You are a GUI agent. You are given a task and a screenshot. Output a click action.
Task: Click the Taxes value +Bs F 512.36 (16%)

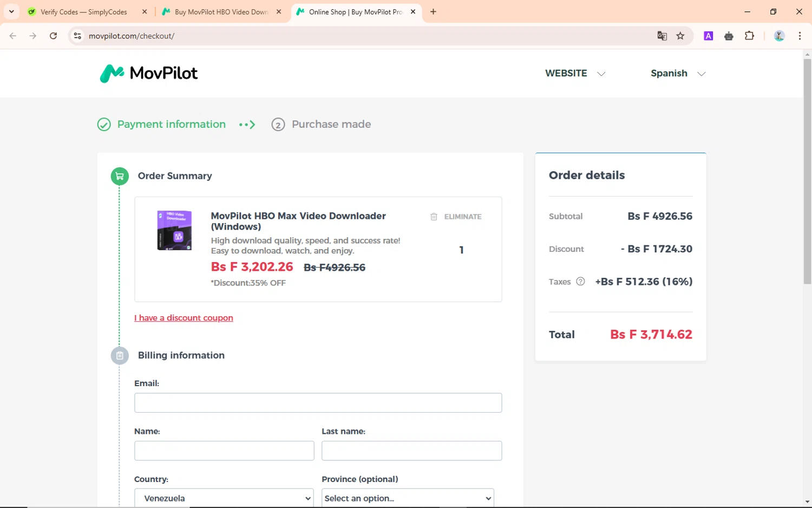click(x=644, y=282)
